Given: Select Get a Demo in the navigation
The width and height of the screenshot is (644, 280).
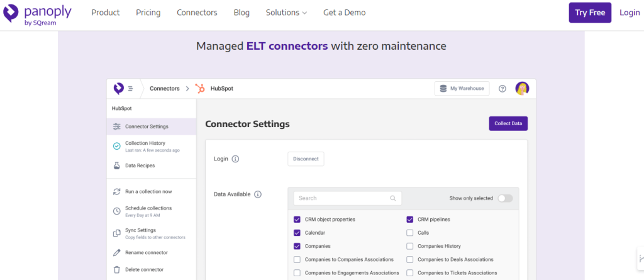Looking at the screenshot, I should pyautogui.click(x=344, y=13).
